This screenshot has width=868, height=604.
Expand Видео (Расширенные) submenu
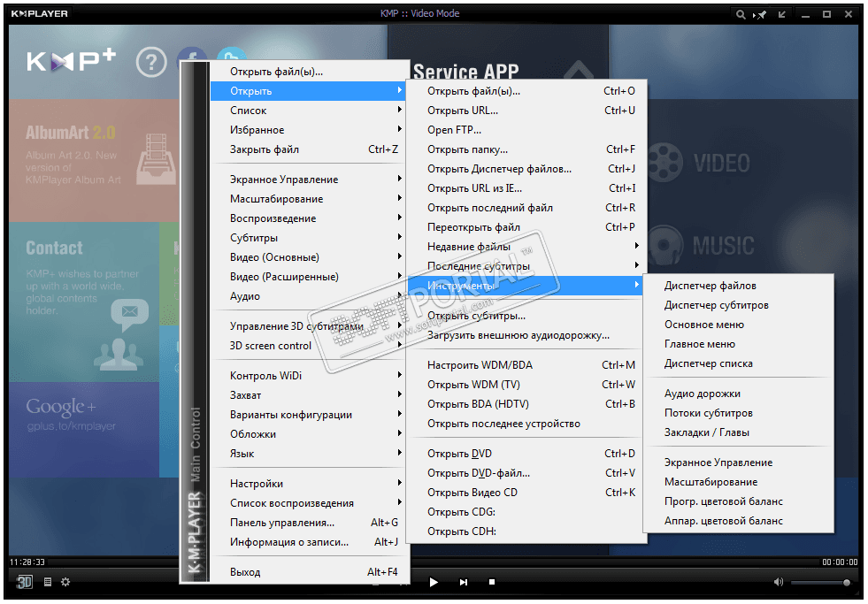(x=308, y=277)
